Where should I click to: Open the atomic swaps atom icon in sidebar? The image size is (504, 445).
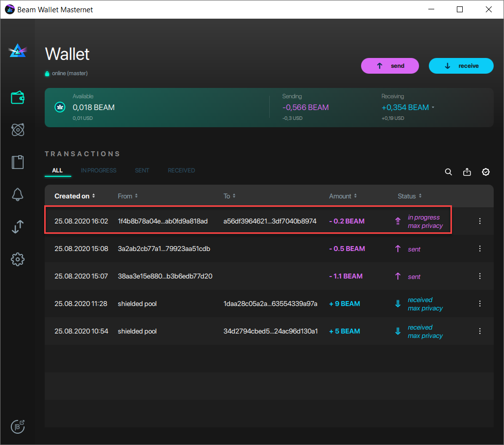pos(18,130)
